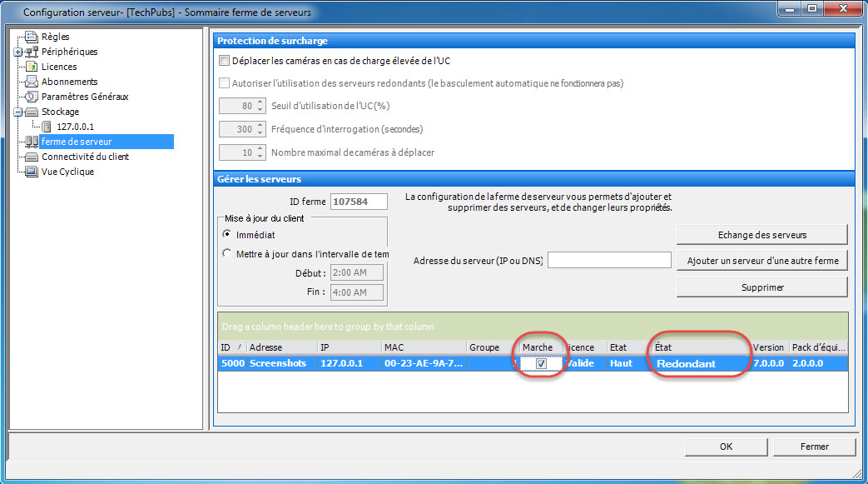Sort grid by the MAC column header
Viewport: 868px width, 484px height.
424,347
